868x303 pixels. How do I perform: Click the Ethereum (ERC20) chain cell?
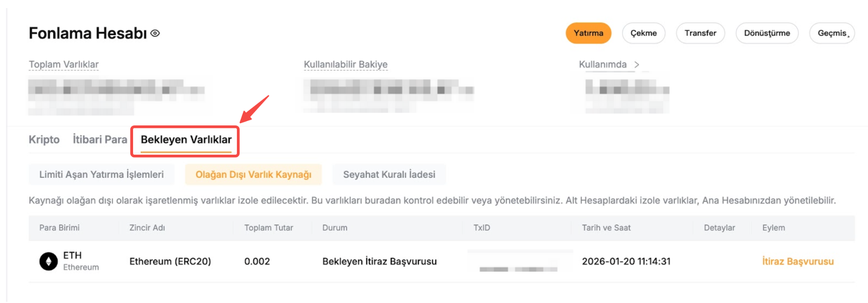point(170,261)
